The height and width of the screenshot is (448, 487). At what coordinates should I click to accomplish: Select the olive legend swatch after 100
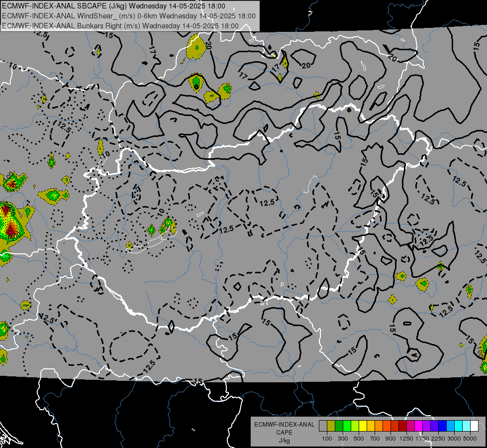tap(331, 426)
